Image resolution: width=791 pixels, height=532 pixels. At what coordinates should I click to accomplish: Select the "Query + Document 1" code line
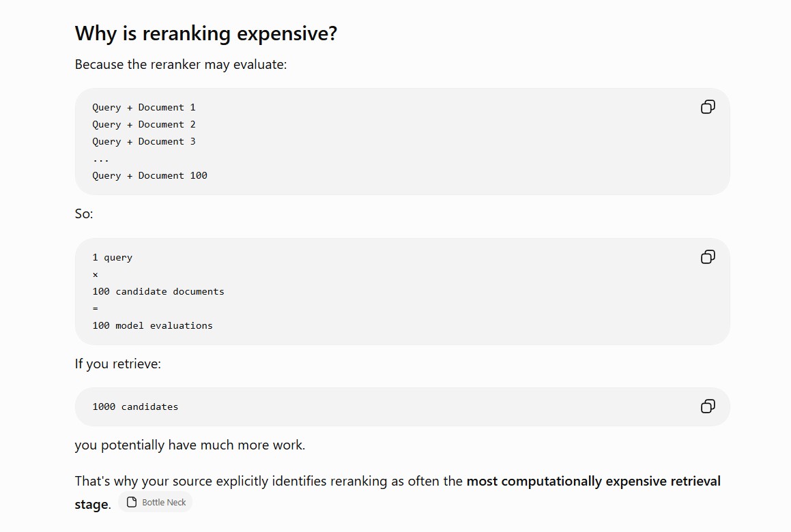144,107
